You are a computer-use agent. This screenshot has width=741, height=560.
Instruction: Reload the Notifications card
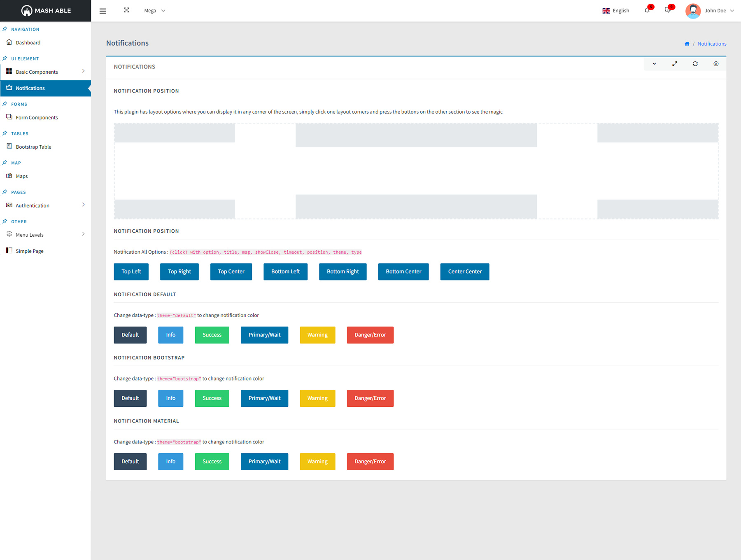coord(695,64)
